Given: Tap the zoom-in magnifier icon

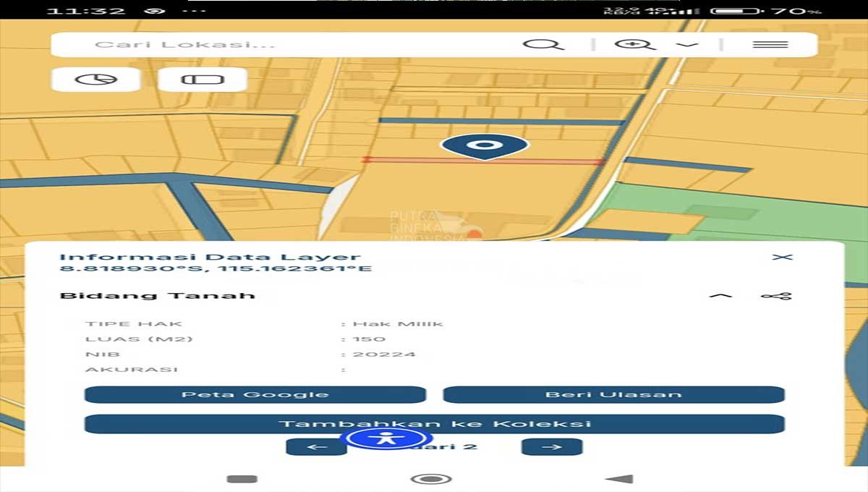Looking at the screenshot, I should [x=635, y=45].
